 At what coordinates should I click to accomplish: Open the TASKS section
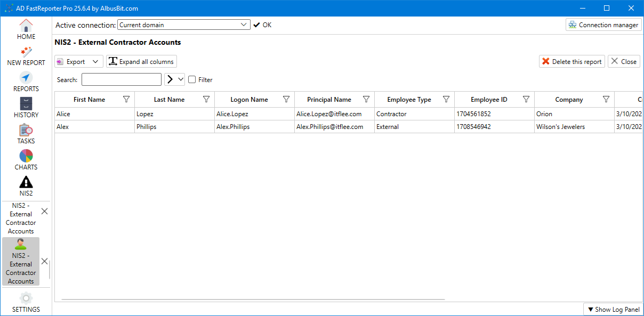[26, 134]
